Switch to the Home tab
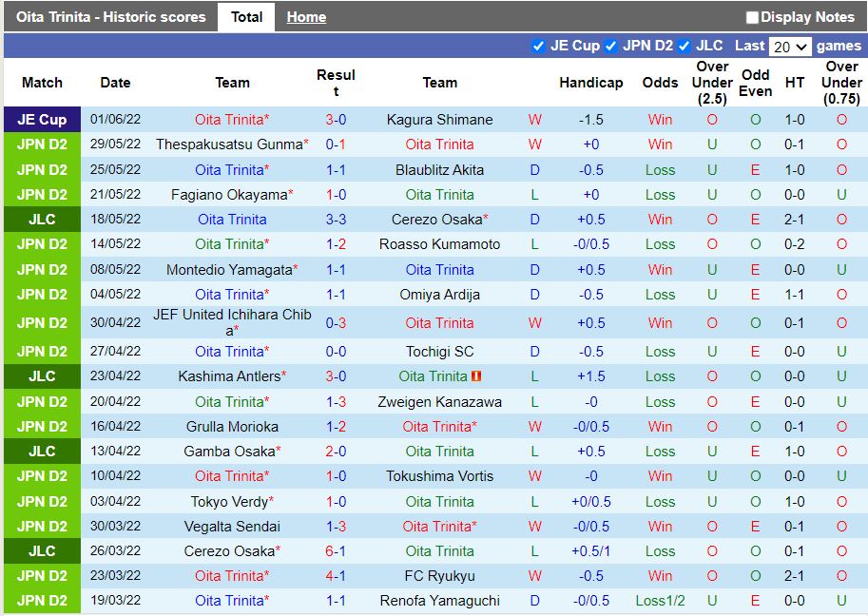This screenshot has height=616, width=868. [306, 17]
